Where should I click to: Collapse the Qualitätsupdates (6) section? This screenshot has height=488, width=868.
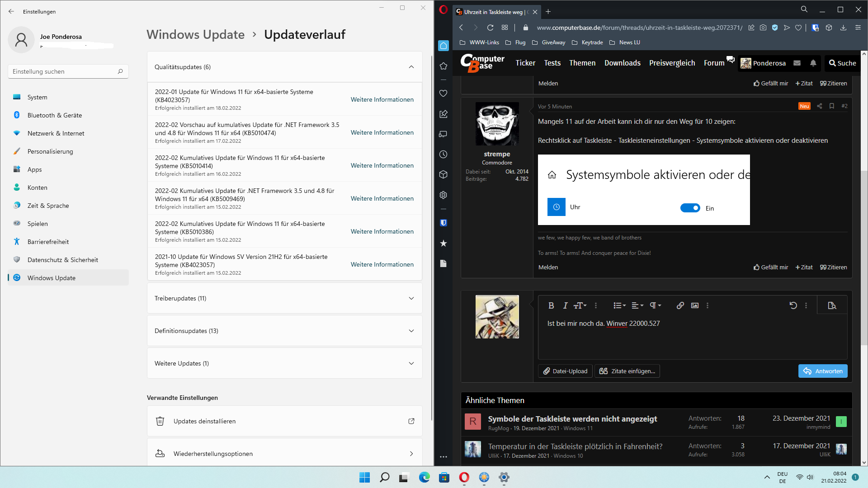(411, 67)
